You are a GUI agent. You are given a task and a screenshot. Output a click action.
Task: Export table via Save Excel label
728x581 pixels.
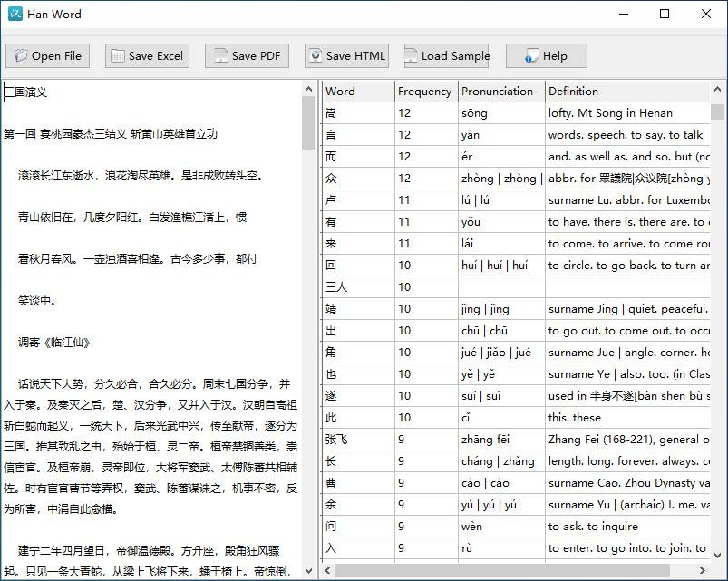click(156, 55)
